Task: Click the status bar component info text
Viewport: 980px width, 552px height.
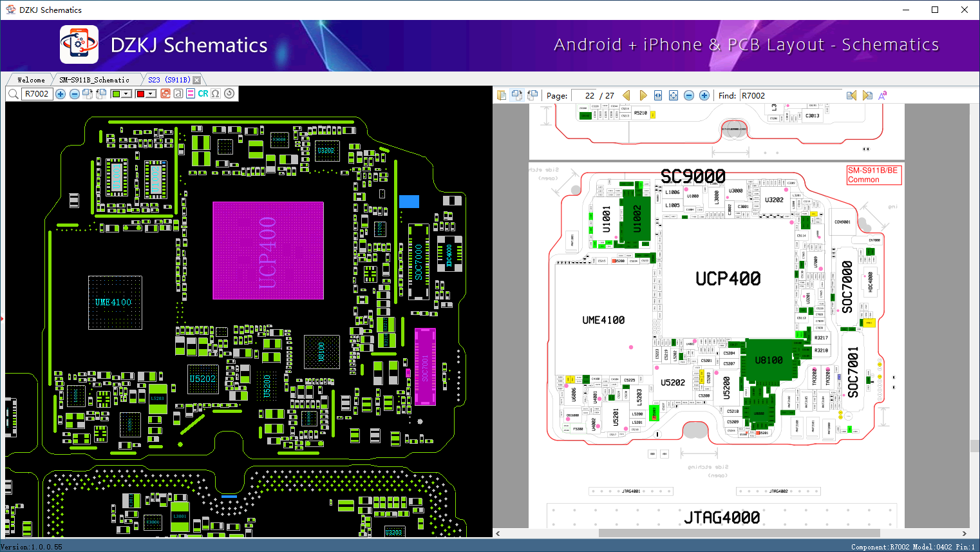Action: coord(913,547)
